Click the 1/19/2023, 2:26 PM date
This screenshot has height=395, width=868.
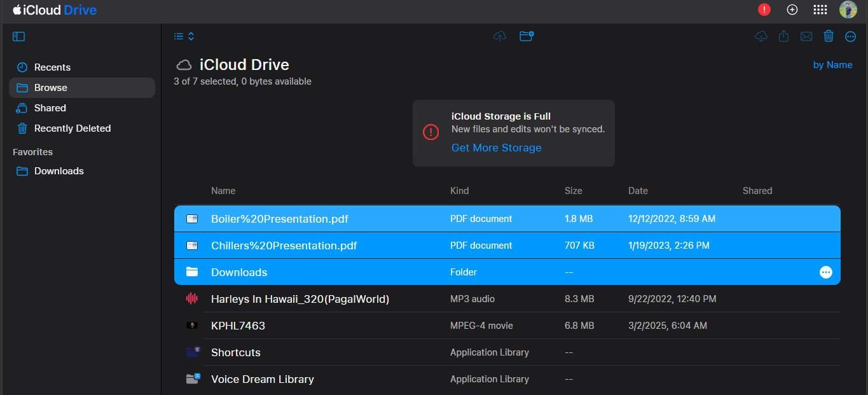669,246
